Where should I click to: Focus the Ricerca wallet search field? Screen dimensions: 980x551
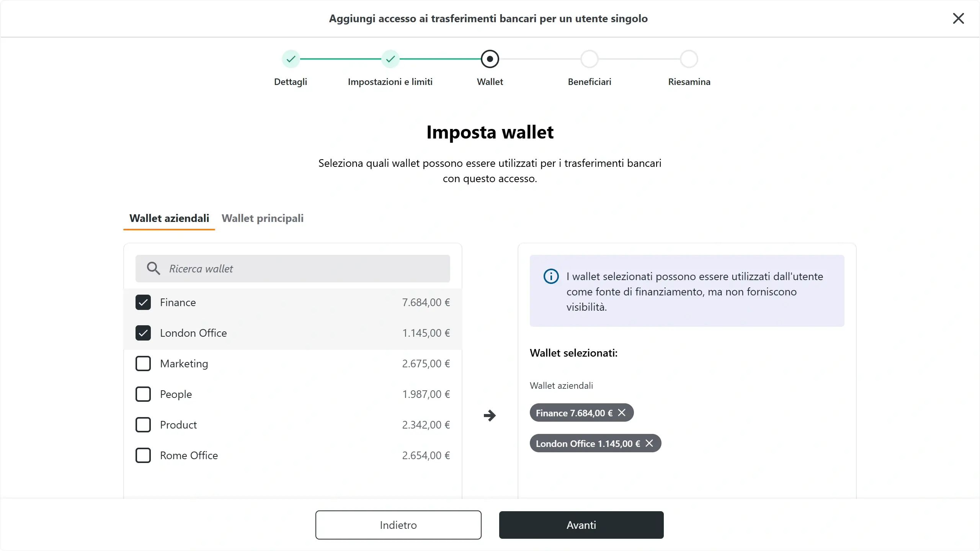(x=293, y=269)
